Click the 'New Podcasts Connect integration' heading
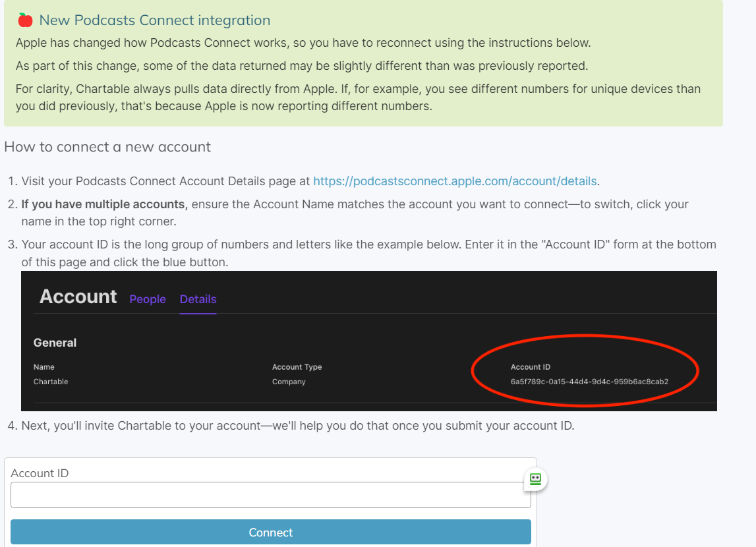756x547 pixels. click(x=155, y=20)
